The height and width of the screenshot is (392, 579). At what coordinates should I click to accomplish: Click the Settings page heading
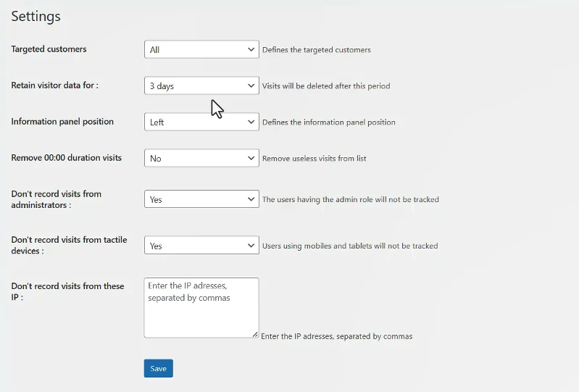[36, 16]
